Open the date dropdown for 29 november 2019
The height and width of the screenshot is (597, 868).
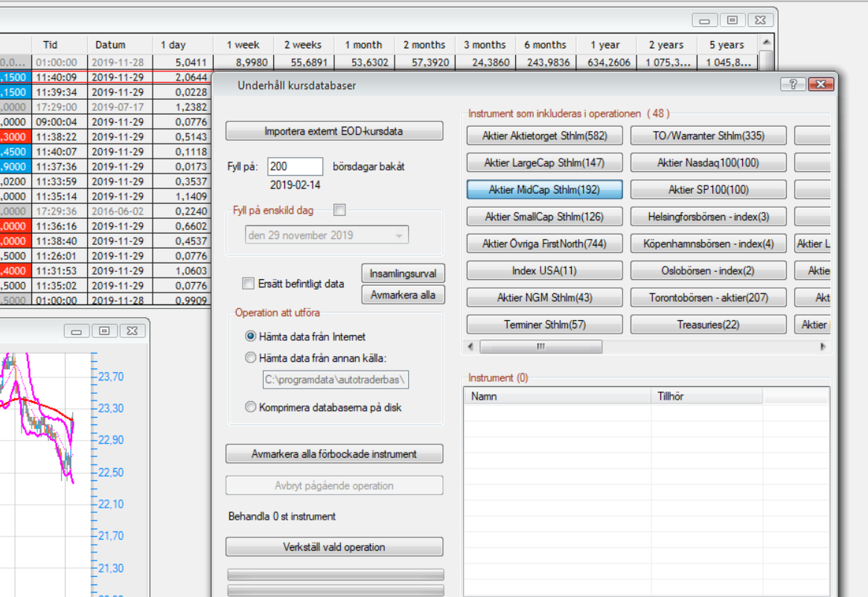tap(400, 236)
